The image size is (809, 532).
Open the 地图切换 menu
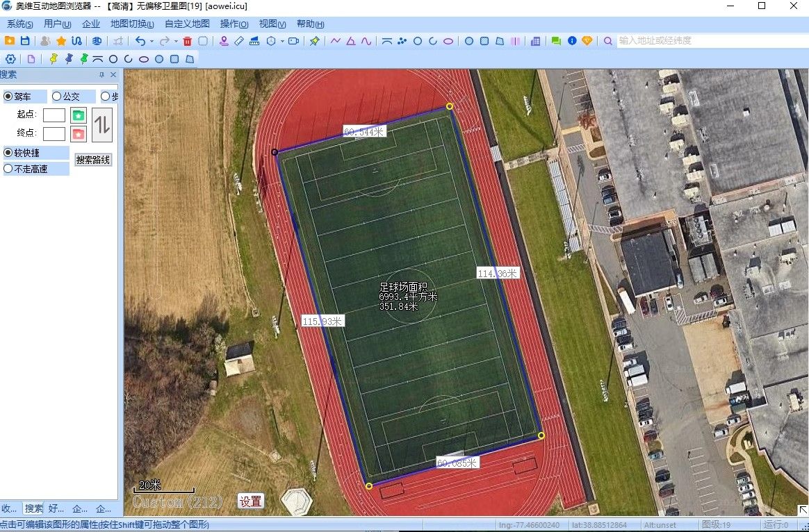132,24
